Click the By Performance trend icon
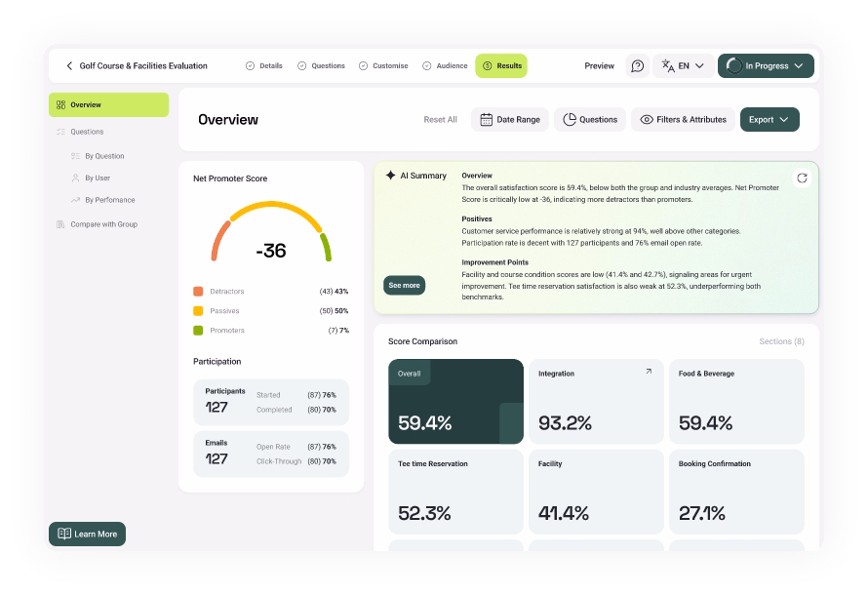Image resolution: width=868 pixels, height=595 pixels. click(75, 200)
